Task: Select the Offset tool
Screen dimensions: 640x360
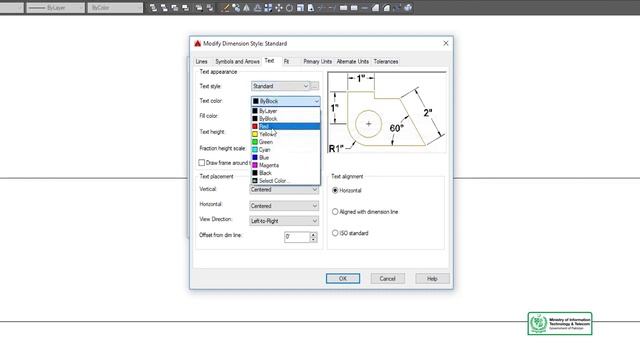Action: coord(258,8)
